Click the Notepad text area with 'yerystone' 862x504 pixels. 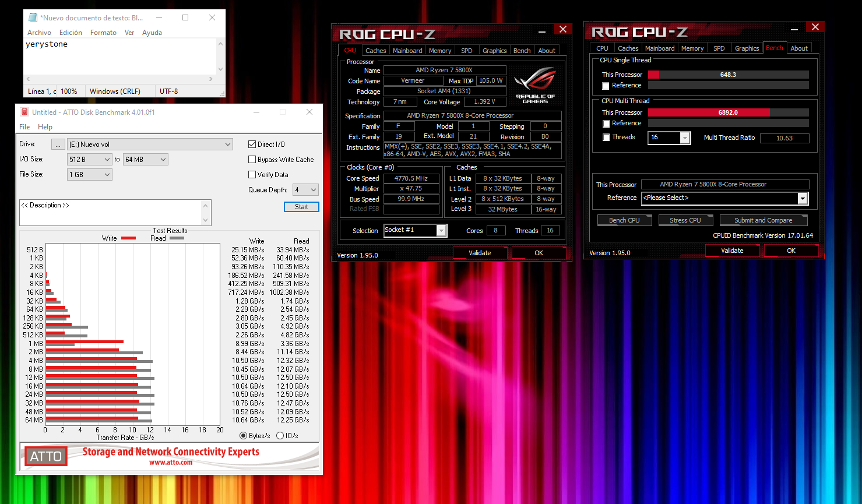click(x=120, y=57)
